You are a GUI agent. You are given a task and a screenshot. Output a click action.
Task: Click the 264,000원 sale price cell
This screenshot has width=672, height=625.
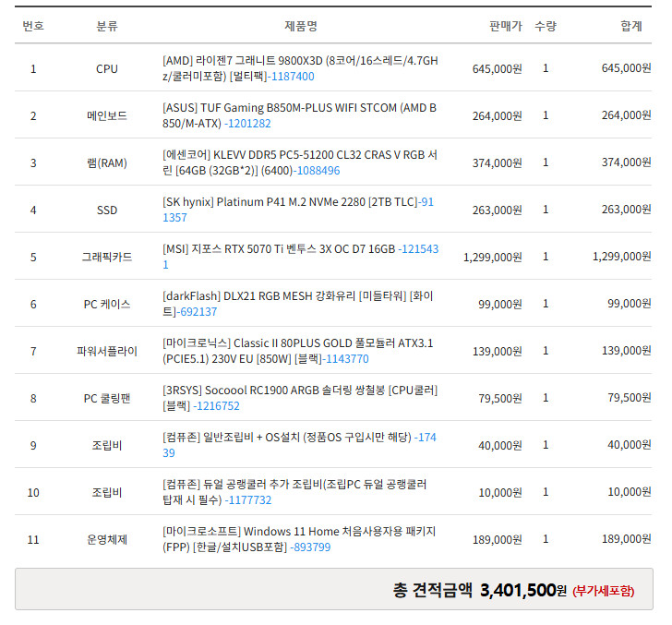[498, 115]
